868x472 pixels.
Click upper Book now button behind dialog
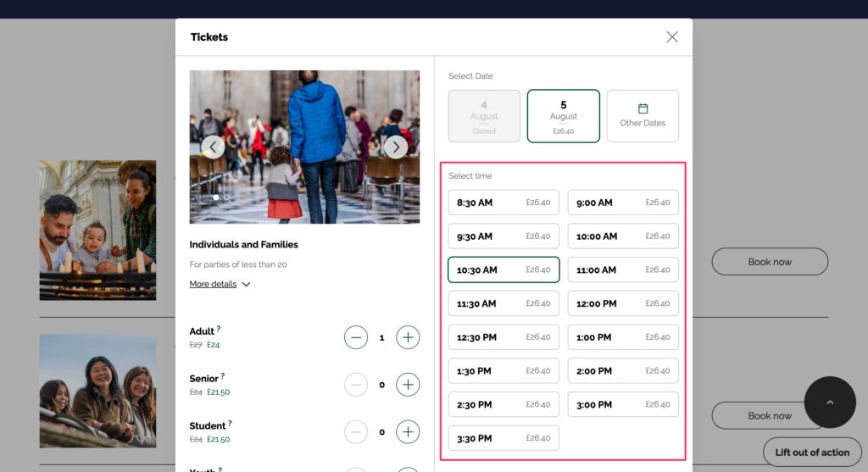point(770,262)
